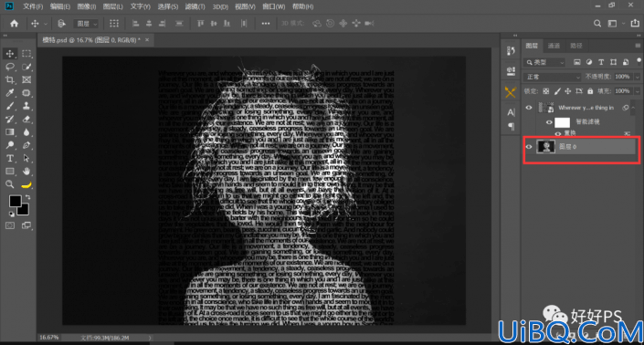Select the Zoom tool in the toolbox
The width and height of the screenshot is (644, 345).
(10, 184)
